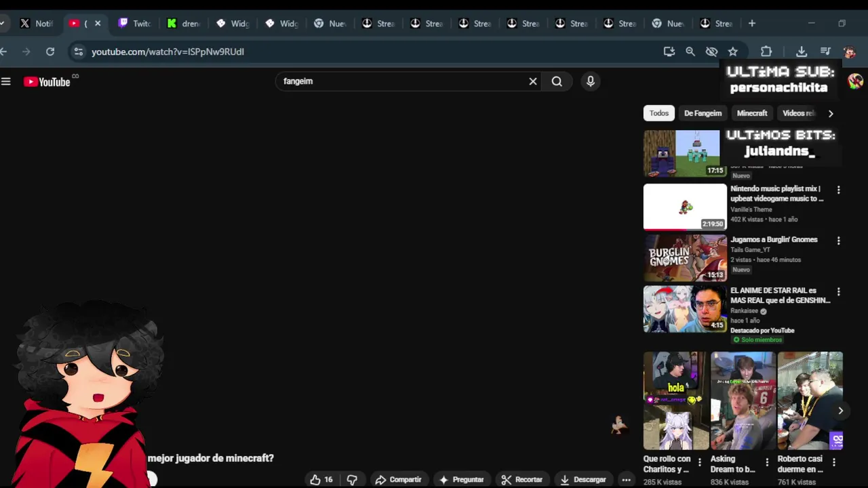Screen dimensions: 868x488
Task: Open EL ANIME DE STAR RAIL title
Action: pos(780,296)
